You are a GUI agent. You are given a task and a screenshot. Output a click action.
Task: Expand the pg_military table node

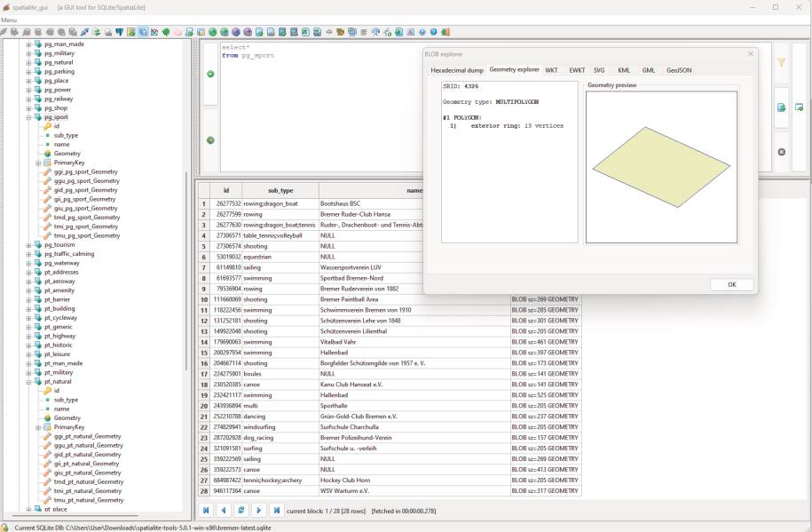pos(28,53)
